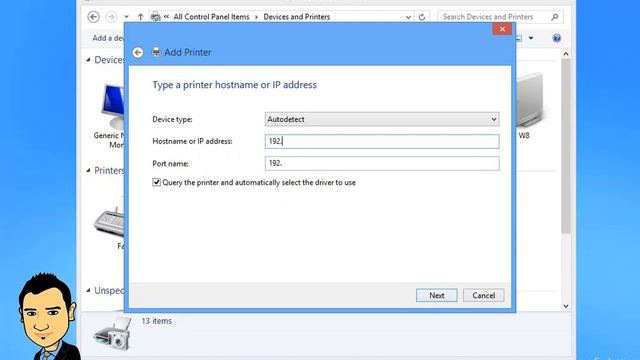
Task: Open the view options dropdown arrow
Action: pyautogui.click(x=531, y=38)
